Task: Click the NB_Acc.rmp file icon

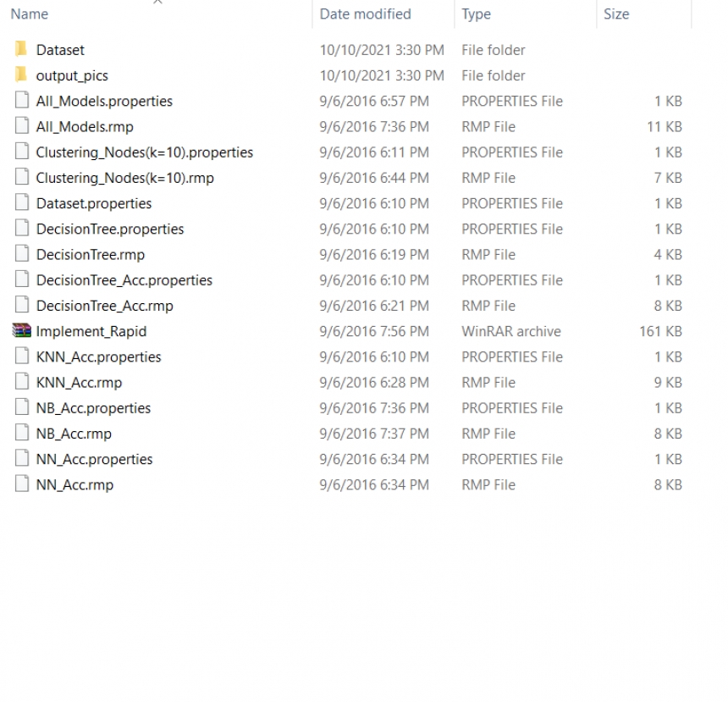Action: 22,432
